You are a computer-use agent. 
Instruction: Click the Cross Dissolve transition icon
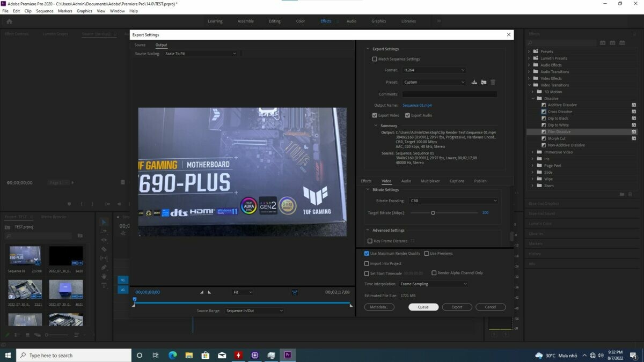pyautogui.click(x=544, y=112)
